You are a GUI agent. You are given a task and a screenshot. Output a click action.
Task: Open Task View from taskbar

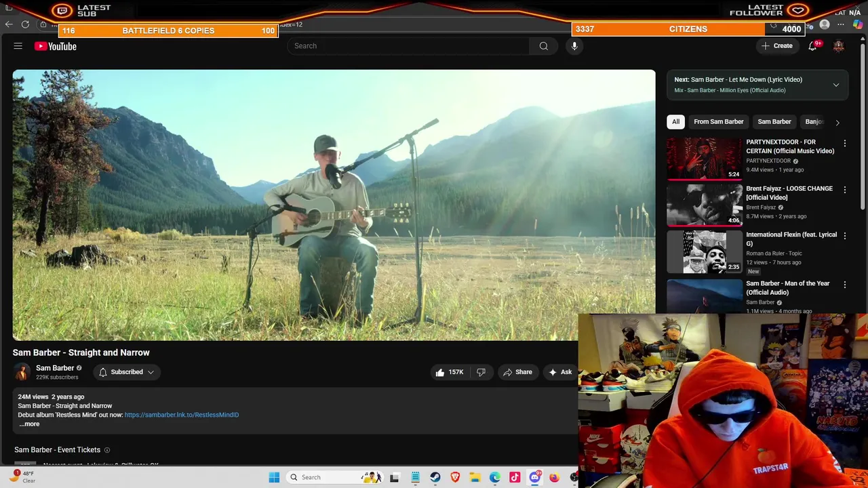click(x=394, y=477)
